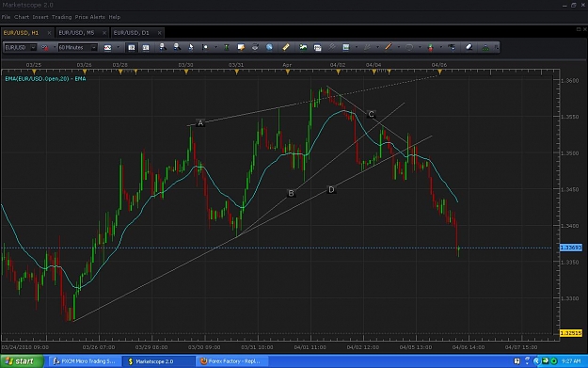
Task: Click the green I-beam marker icon
Action: [x=227, y=47]
